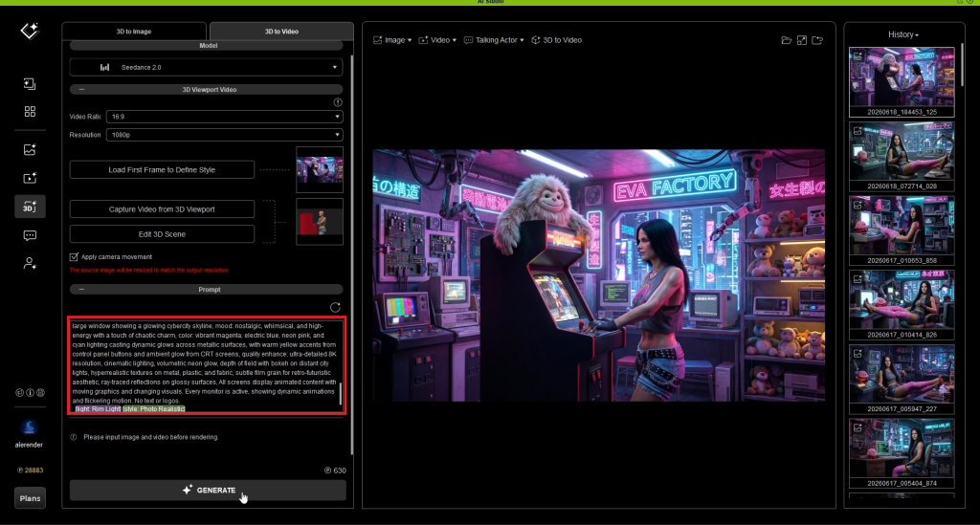
Task: Click the light: Rim Light tag
Action: coord(99,409)
